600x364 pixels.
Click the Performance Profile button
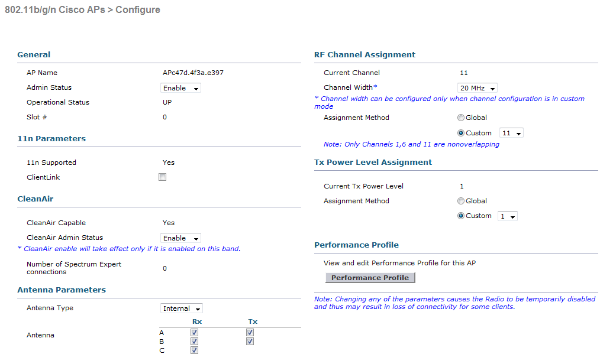click(370, 278)
